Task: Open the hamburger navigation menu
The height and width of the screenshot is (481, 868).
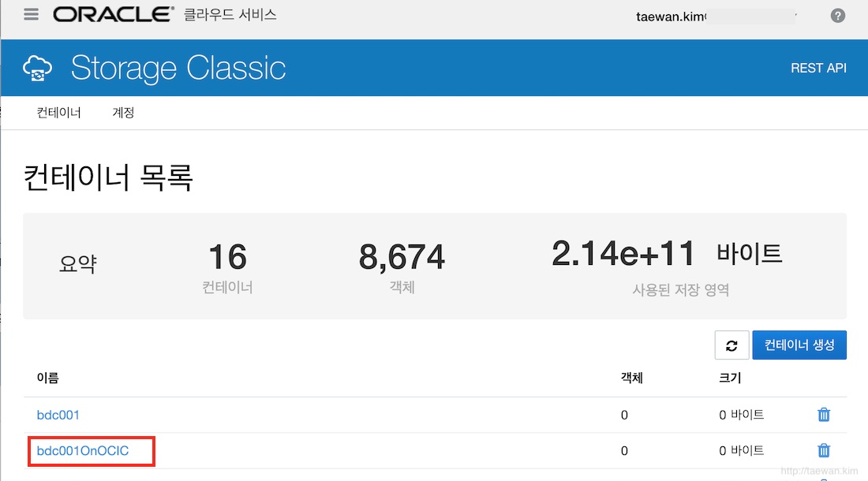Action: click(31, 14)
